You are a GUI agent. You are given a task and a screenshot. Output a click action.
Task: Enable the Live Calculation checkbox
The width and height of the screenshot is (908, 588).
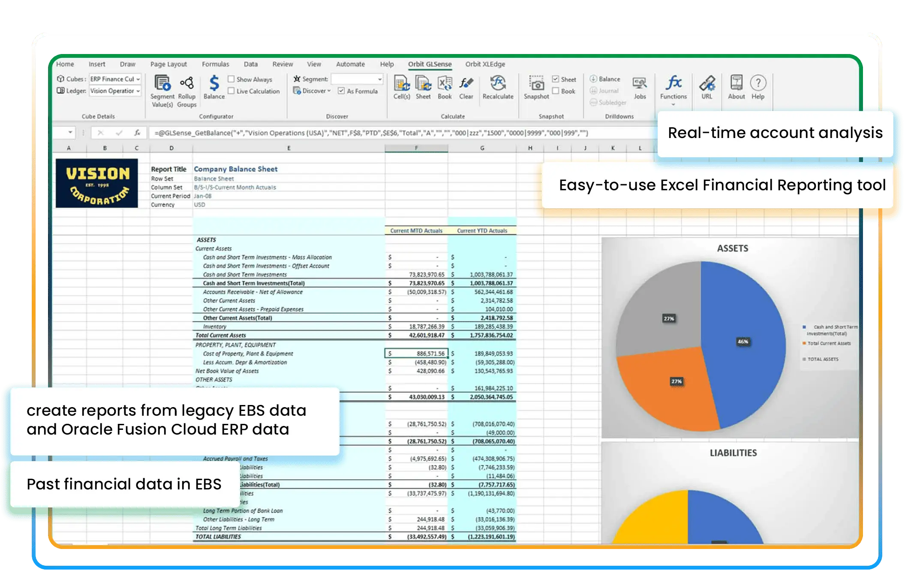(231, 91)
